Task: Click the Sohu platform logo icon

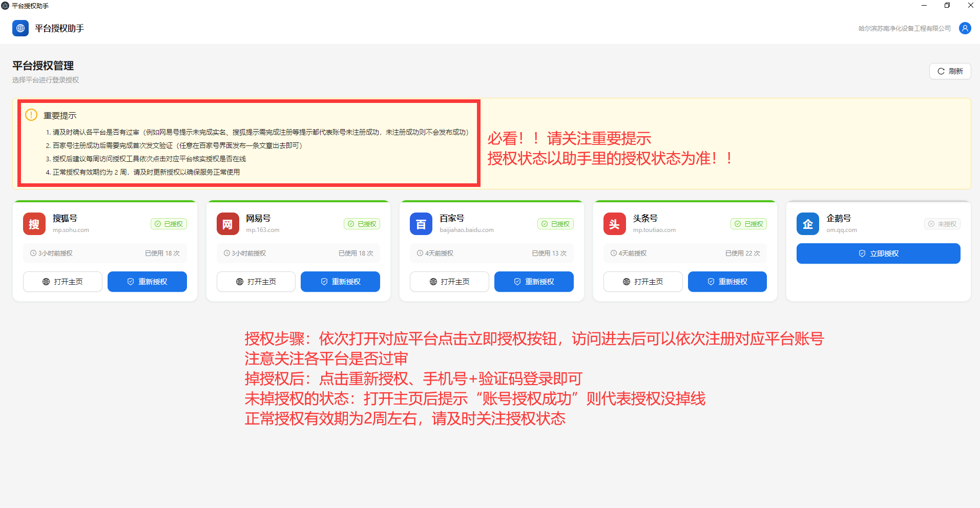Action: (34, 224)
